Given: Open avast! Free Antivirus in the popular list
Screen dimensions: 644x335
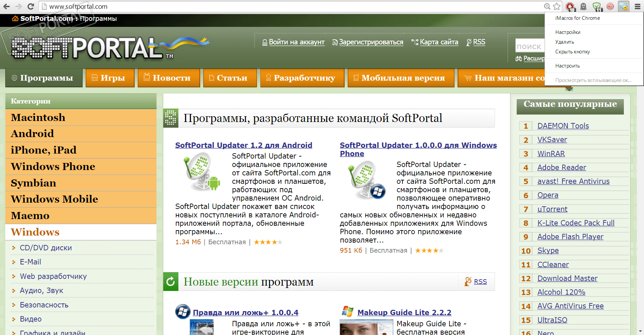Looking at the screenshot, I should (573, 181).
